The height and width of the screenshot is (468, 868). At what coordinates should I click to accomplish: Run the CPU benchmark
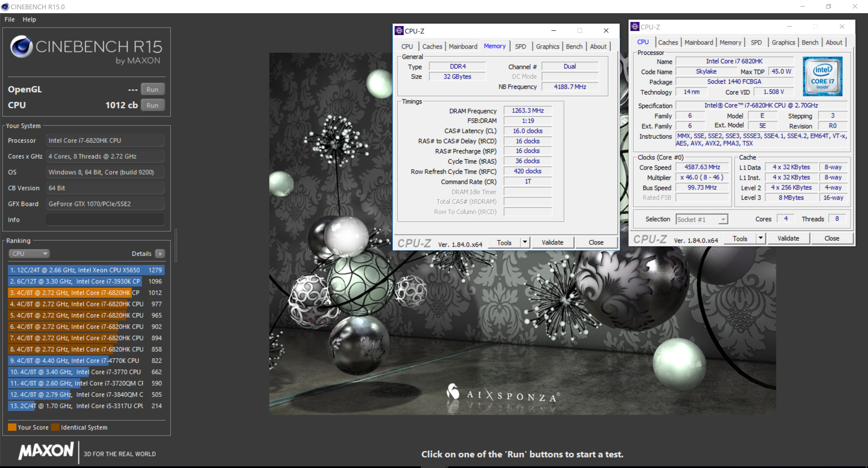tap(153, 105)
